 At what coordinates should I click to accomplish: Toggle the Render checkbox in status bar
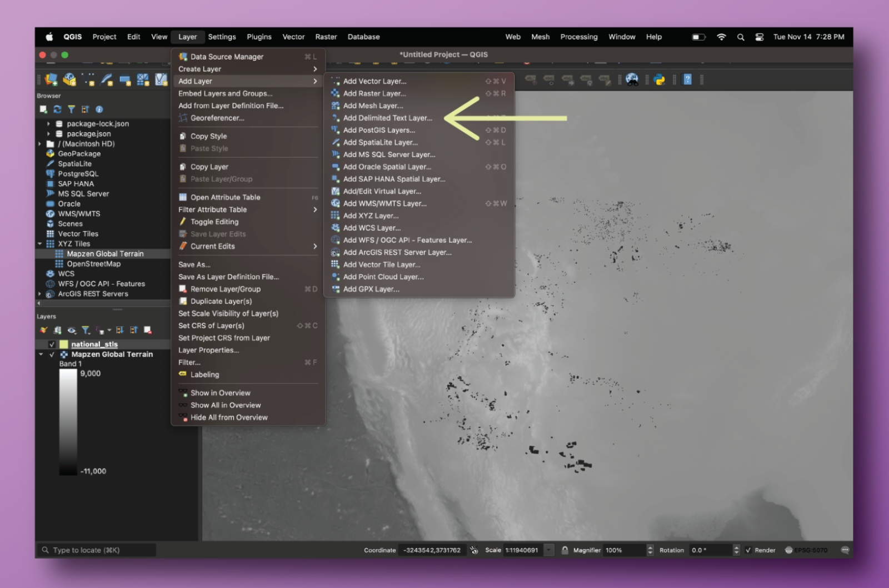click(x=748, y=550)
